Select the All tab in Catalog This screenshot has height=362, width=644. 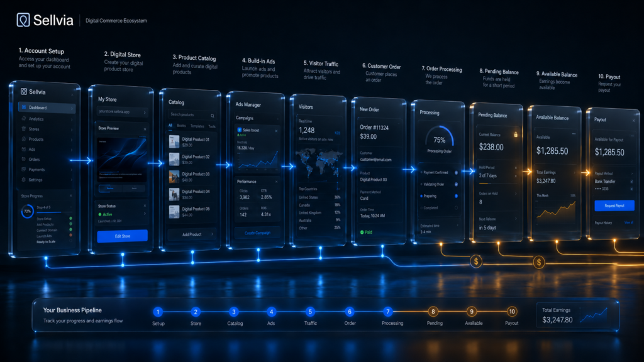pos(170,125)
